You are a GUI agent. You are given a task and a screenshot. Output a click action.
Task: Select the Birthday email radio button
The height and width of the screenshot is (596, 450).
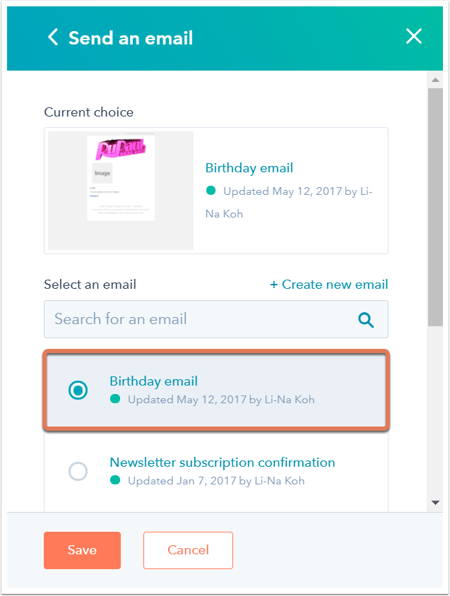[x=78, y=390]
